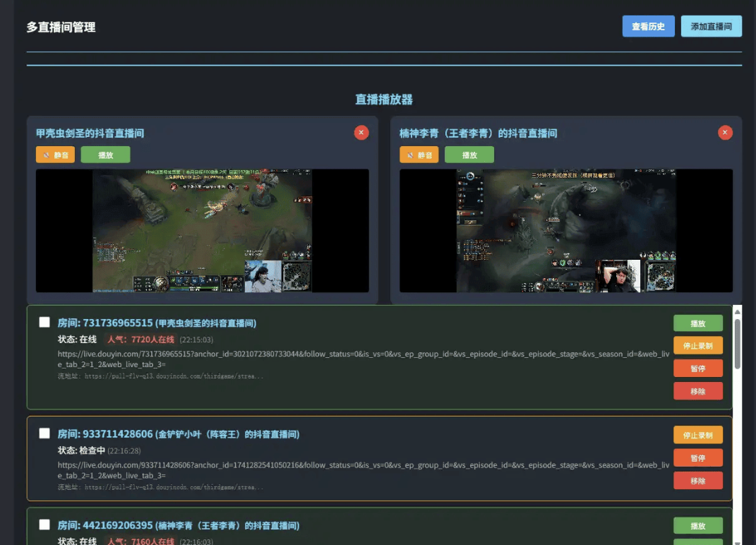Click the 甲壳虫剑圣 video preview

202,230
